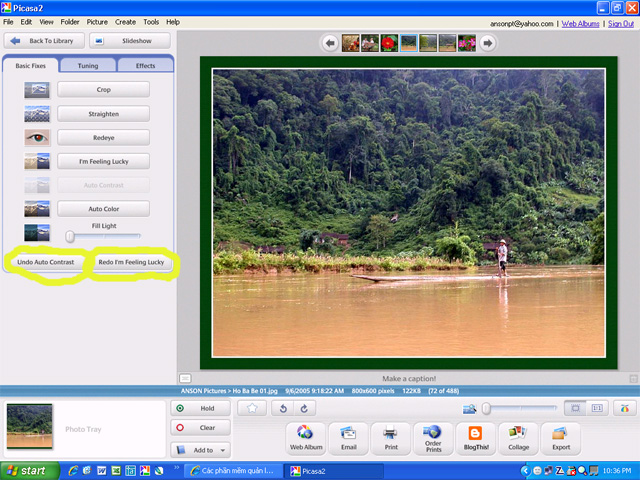This screenshot has width=640, height=480.
Task: Click the Sign Out link
Action: tap(621, 24)
